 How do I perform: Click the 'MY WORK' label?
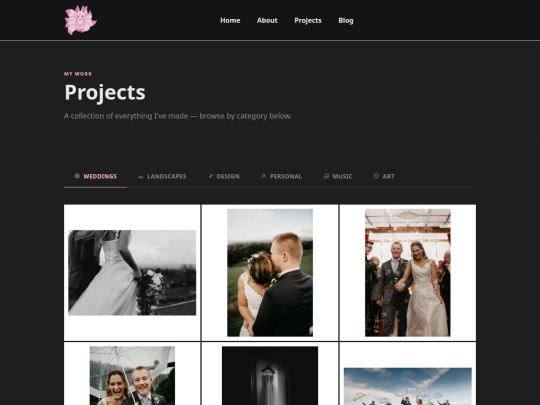(x=78, y=74)
